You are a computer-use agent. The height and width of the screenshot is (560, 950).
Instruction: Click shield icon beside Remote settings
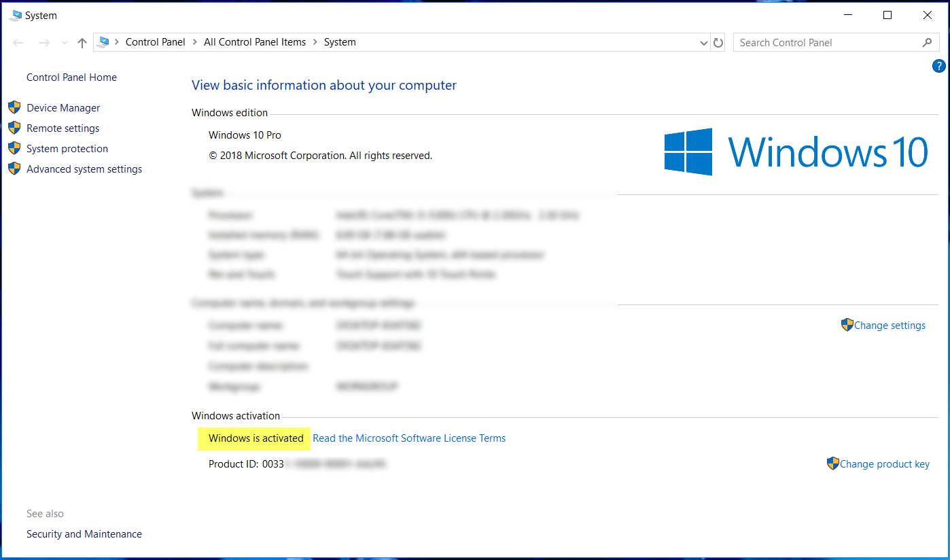[x=14, y=128]
